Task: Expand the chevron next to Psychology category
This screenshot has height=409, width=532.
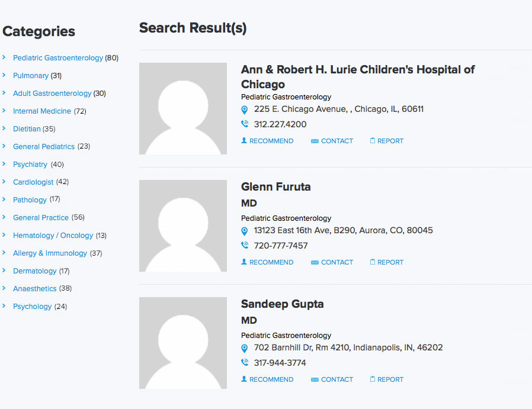Action: (x=4, y=306)
